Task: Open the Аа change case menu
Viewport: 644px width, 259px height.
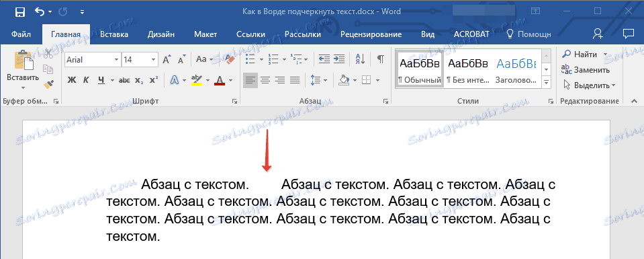Action: pyautogui.click(x=204, y=59)
